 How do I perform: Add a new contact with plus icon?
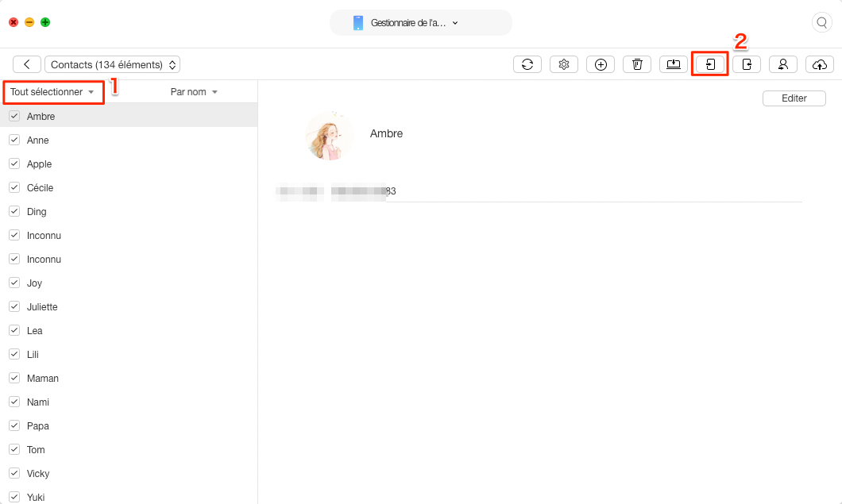click(x=601, y=64)
